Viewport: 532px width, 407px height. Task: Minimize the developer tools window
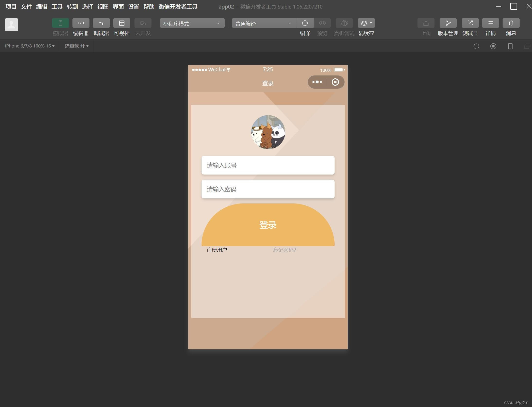pyautogui.click(x=498, y=6)
